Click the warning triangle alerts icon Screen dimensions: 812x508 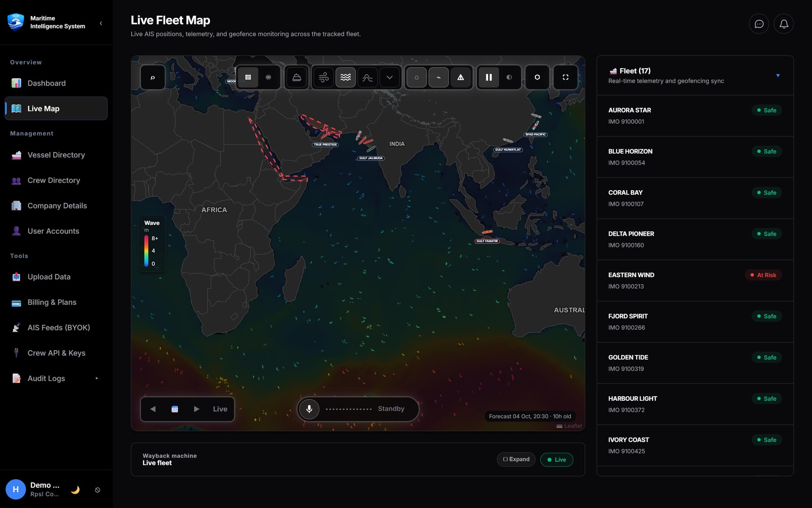[460, 77]
